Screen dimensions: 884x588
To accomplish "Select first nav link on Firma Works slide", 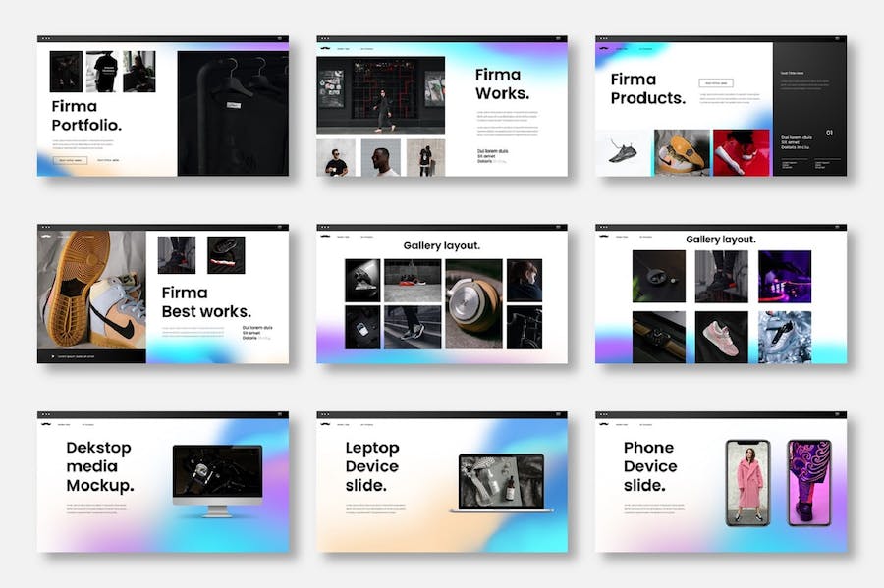I will point(343,48).
